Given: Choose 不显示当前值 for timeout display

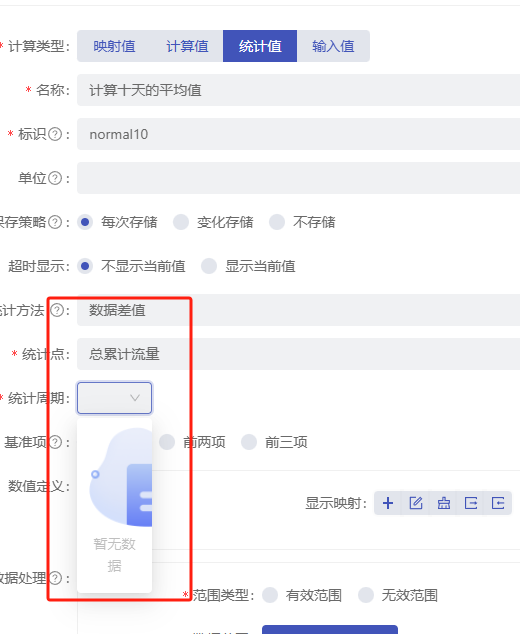Looking at the screenshot, I should tap(85, 266).
